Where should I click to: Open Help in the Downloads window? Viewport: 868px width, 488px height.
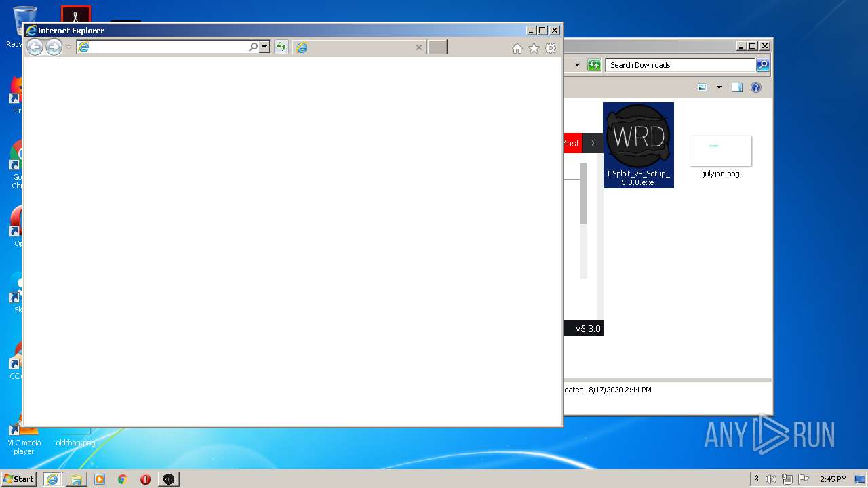pos(756,87)
